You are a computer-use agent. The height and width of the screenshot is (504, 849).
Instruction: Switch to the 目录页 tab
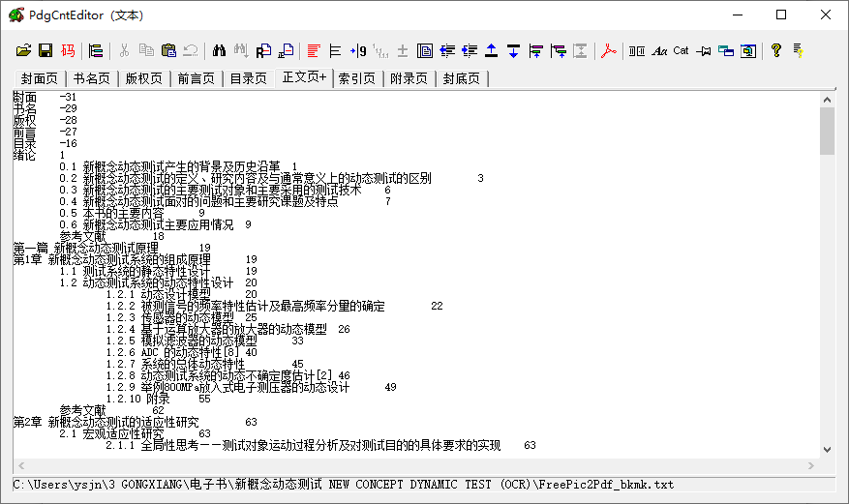tap(248, 79)
